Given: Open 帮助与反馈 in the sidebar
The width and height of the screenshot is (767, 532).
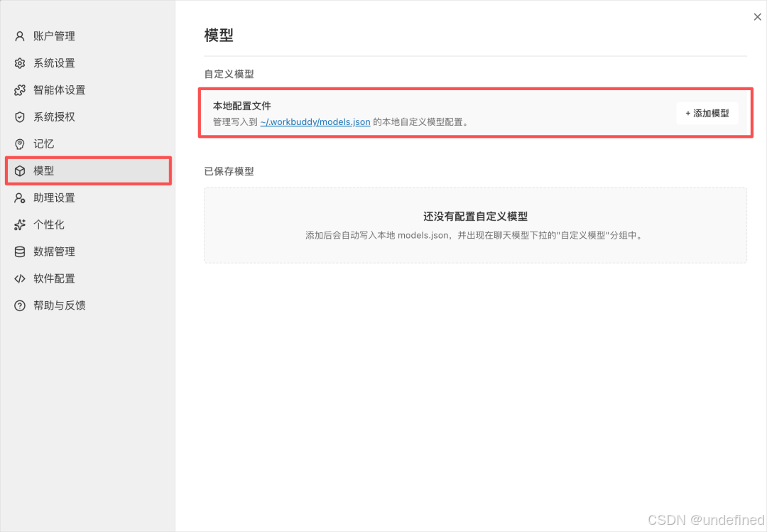Looking at the screenshot, I should [88, 305].
